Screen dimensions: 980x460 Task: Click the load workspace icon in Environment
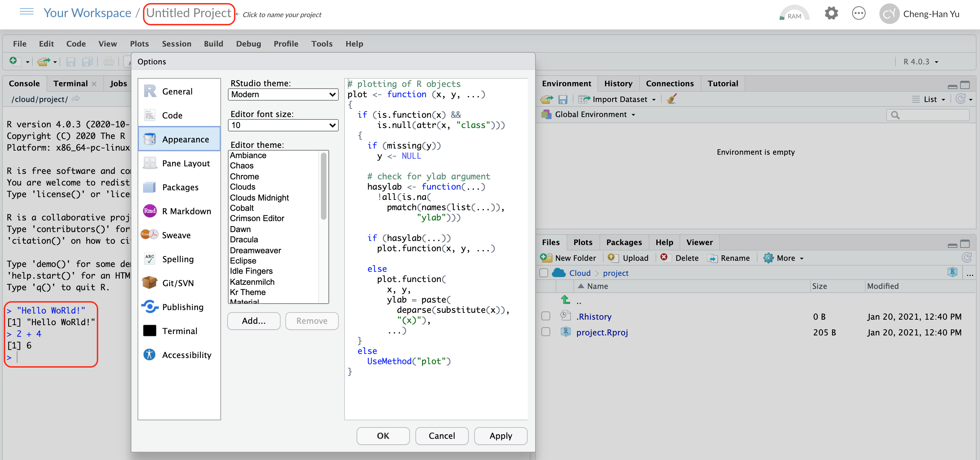pyautogui.click(x=546, y=99)
